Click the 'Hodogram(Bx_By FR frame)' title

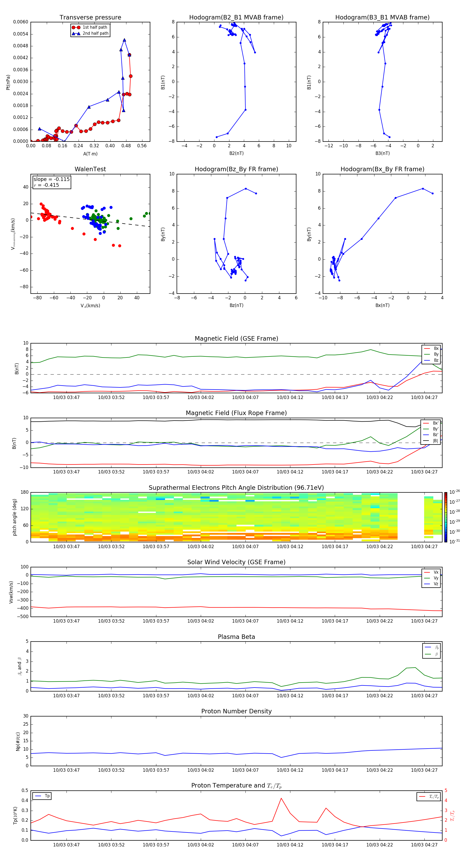[x=382, y=169]
